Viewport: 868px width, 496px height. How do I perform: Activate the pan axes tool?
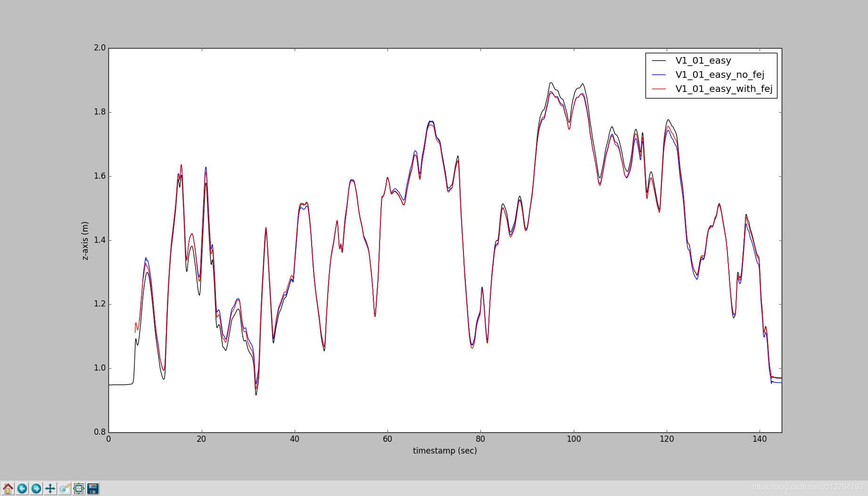pyautogui.click(x=50, y=488)
